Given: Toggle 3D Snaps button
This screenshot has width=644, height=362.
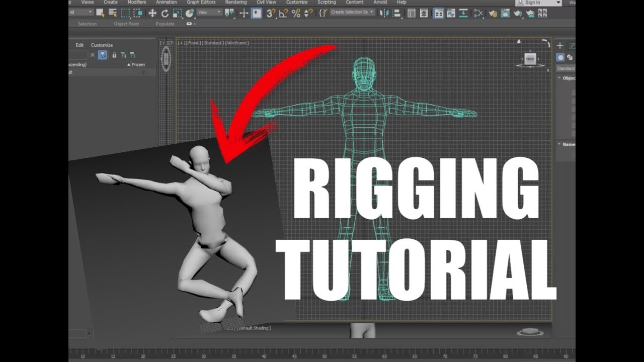Looking at the screenshot, I should pos(271,13).
